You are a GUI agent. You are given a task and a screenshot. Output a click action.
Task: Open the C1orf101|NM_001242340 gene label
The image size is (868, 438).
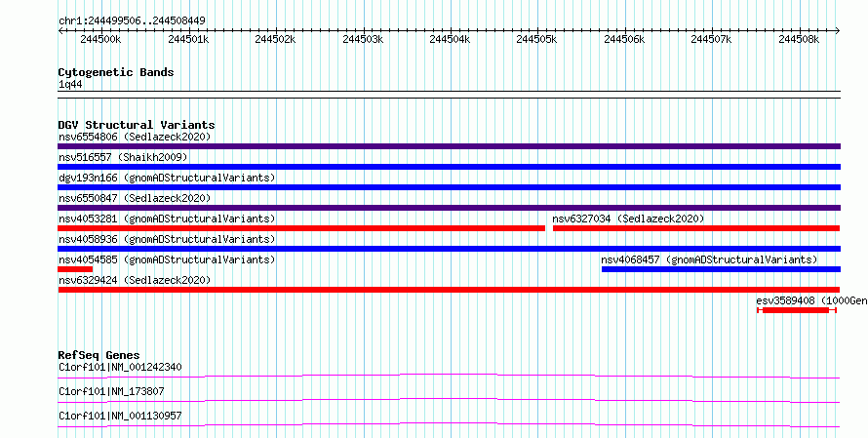click(120, 367)
